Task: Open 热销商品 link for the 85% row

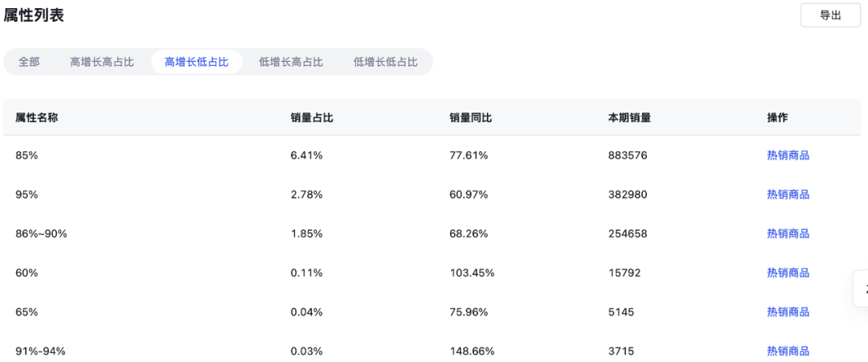Action: coord(788,155)
